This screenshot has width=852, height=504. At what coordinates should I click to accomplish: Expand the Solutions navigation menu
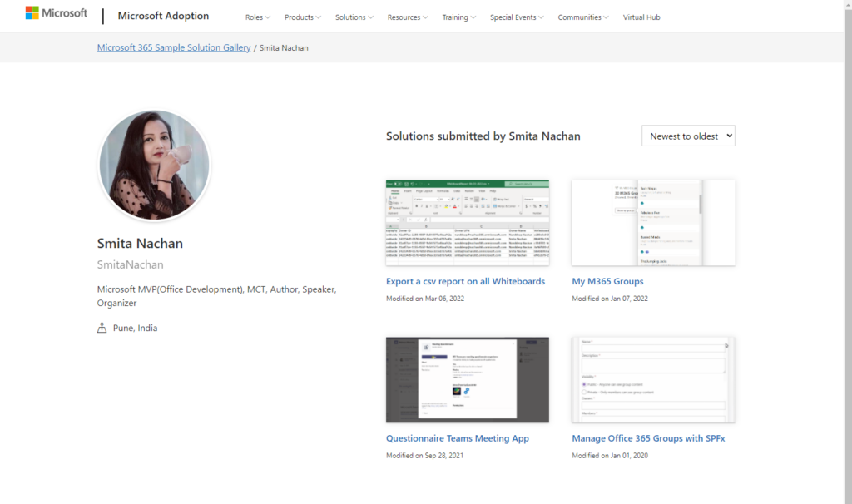coord(354,17)
